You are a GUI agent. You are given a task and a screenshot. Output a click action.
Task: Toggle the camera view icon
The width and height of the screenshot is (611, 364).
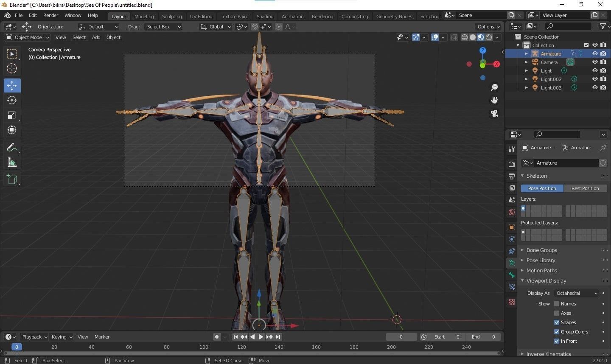494,113
